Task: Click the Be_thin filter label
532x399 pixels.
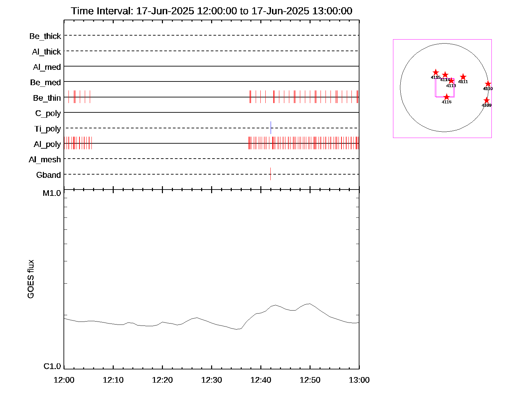Action: click(x=47, y=98)
